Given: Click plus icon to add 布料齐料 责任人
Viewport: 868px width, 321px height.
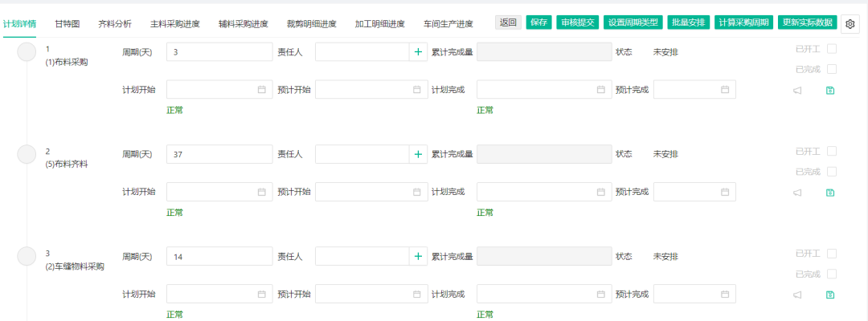Looking at the screenshot, I should coord(418,154).
